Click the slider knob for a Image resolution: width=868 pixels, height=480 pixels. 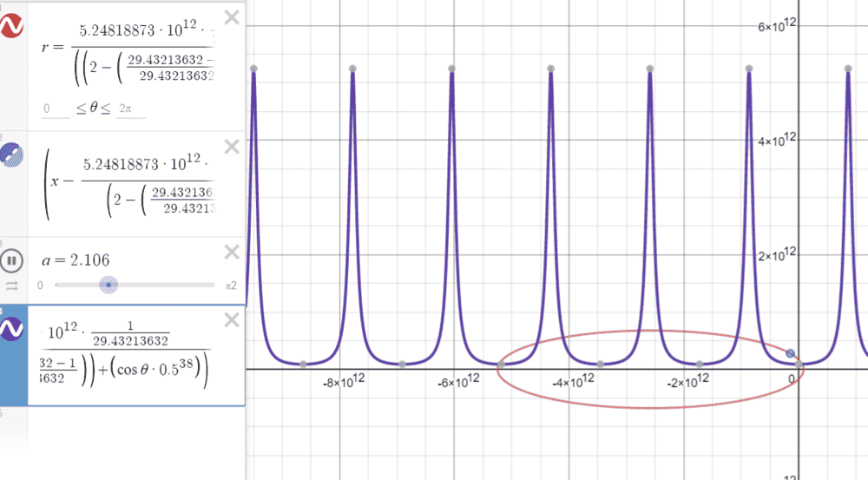point(108,285)
